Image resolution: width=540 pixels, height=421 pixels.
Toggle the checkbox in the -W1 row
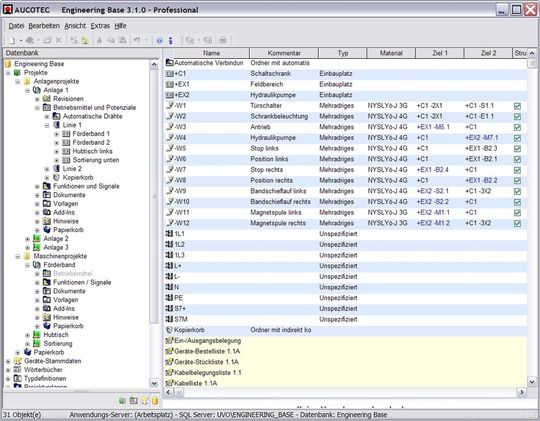click(517, 106)
